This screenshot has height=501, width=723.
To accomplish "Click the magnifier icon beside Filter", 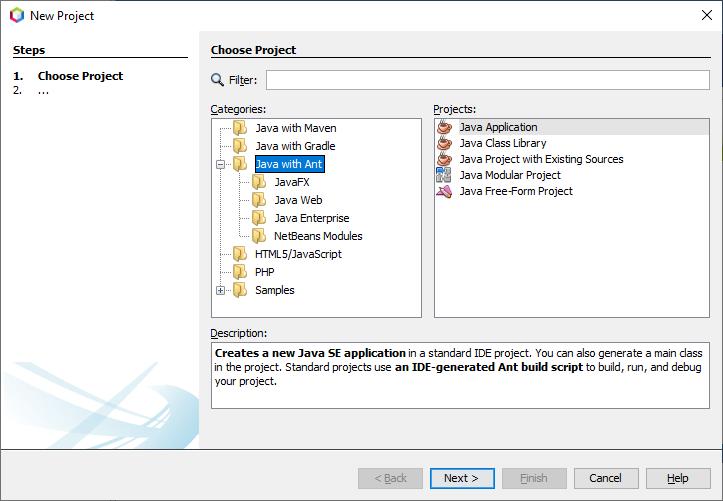I will click(217, 80).
